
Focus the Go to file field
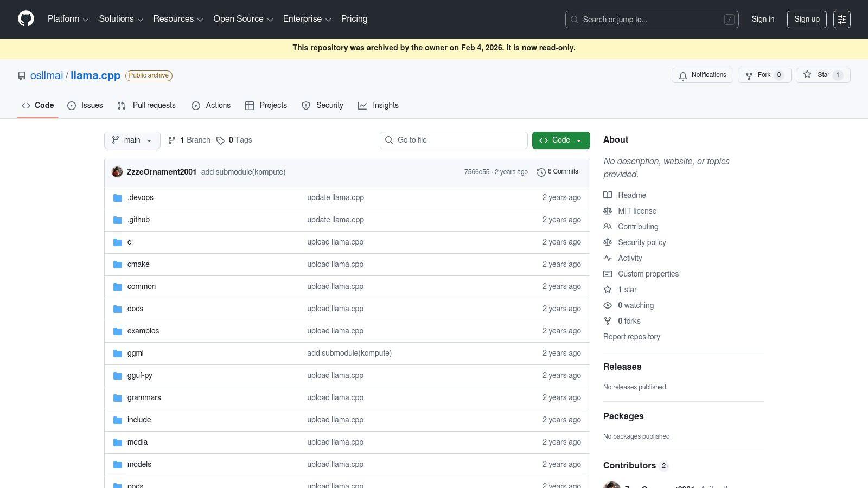click(454, 140)
